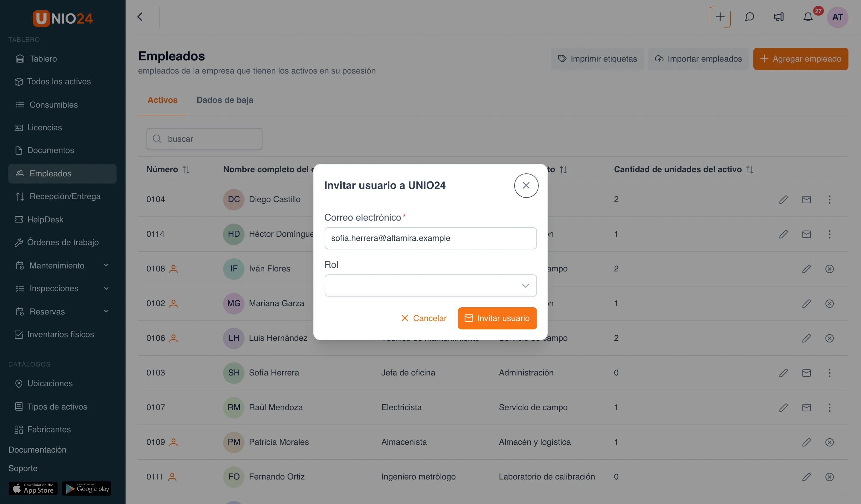The height and width of the screenshot is (504, 861).
Task: Go to Consumibles section
Action: point(62,105)
